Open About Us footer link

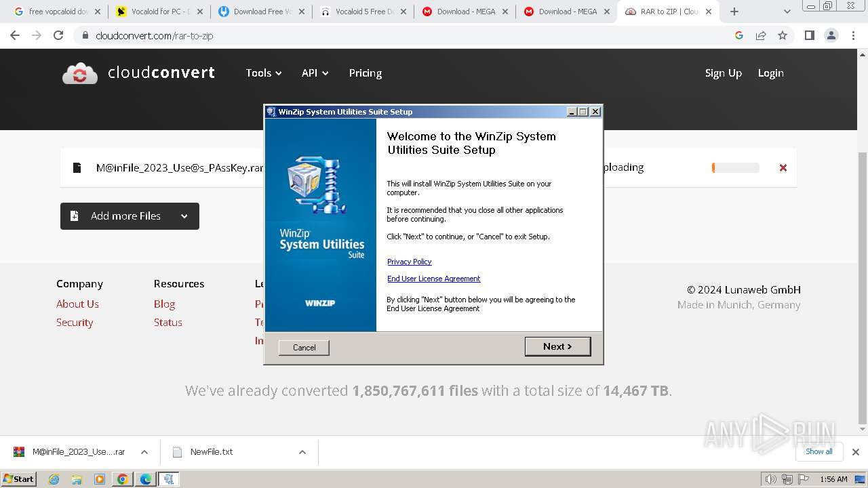[x=77, y=304]
